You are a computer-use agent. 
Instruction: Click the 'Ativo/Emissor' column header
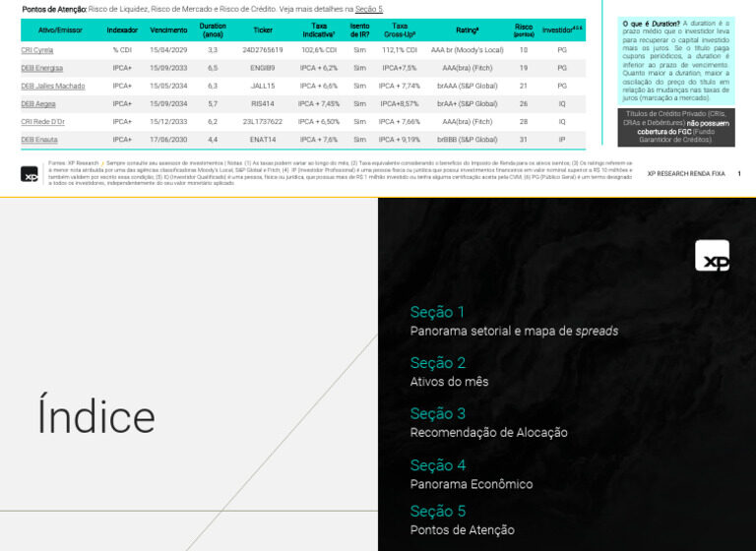[60, 30]
